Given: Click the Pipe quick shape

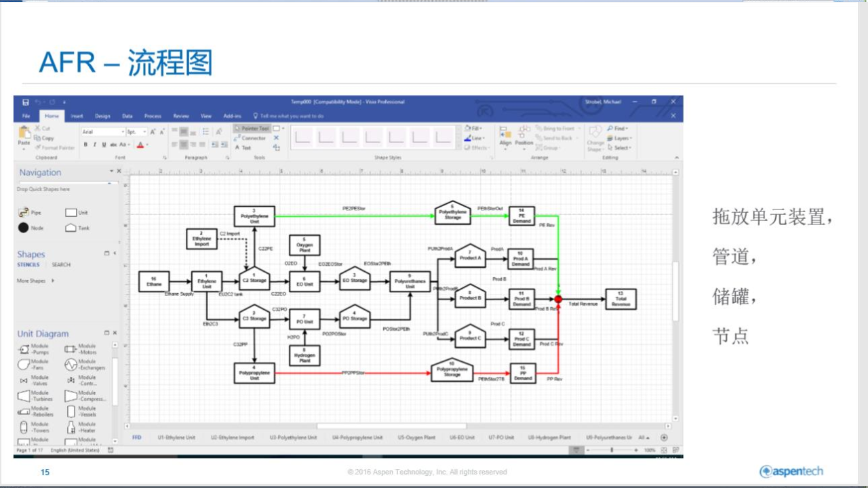Looking at the screenshot, I should pyautogui.click(x=30, y=213).
